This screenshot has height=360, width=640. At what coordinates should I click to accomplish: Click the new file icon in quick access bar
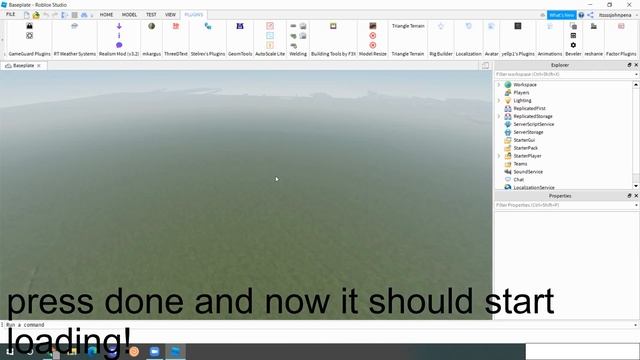pos(27,15)
